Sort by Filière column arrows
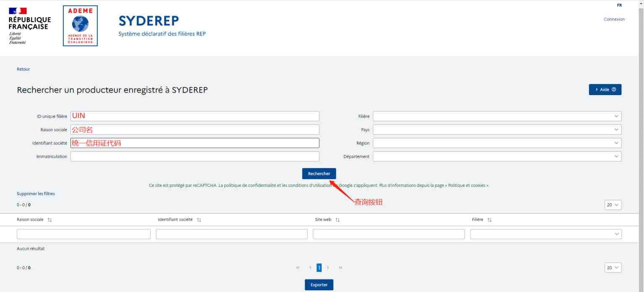The height and width of the screenshot is (292, 644). pos(489,220)
